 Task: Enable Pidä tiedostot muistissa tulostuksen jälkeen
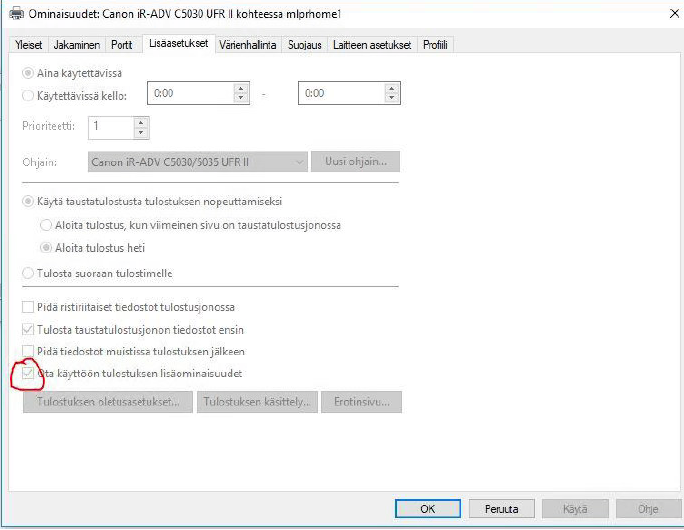[29, 352]
